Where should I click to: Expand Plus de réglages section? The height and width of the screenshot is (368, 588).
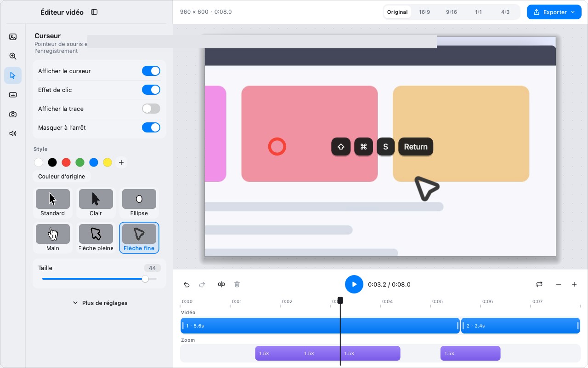tap(100, 303)
